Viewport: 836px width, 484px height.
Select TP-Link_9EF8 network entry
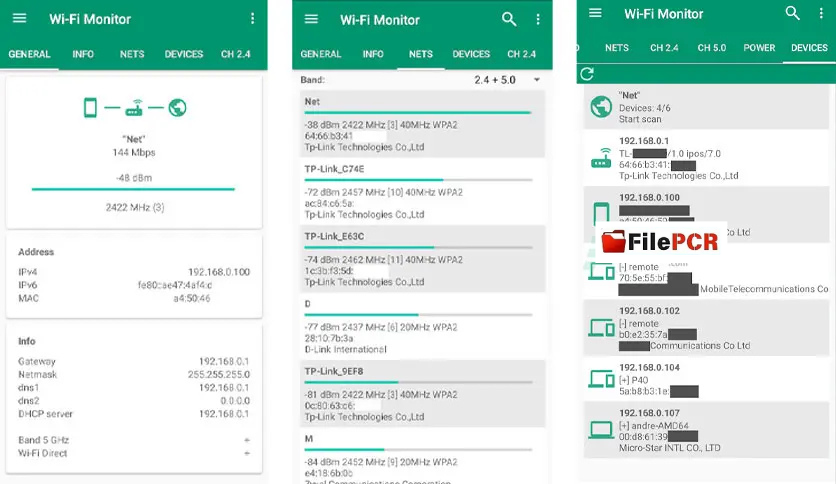pyautogui.click(x=422, y=393)
